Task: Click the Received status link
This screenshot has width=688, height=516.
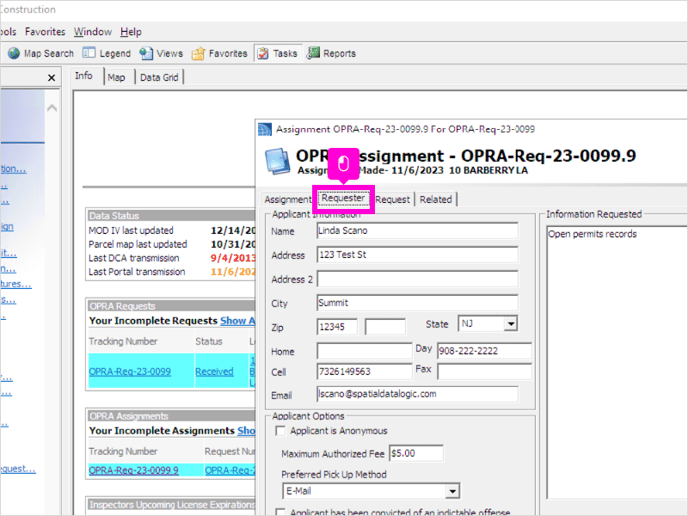Action: point(215,372)
